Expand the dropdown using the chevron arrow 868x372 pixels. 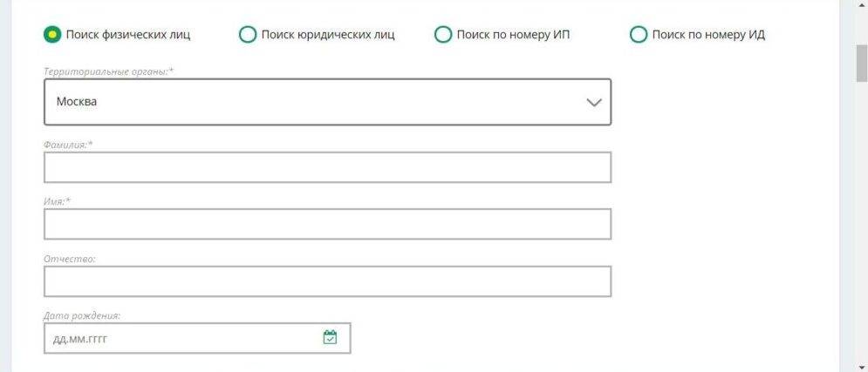594,102
